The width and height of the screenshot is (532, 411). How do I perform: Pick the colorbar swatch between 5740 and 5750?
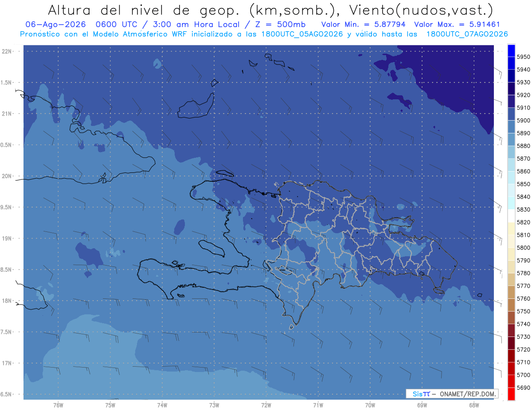[511, 317]
